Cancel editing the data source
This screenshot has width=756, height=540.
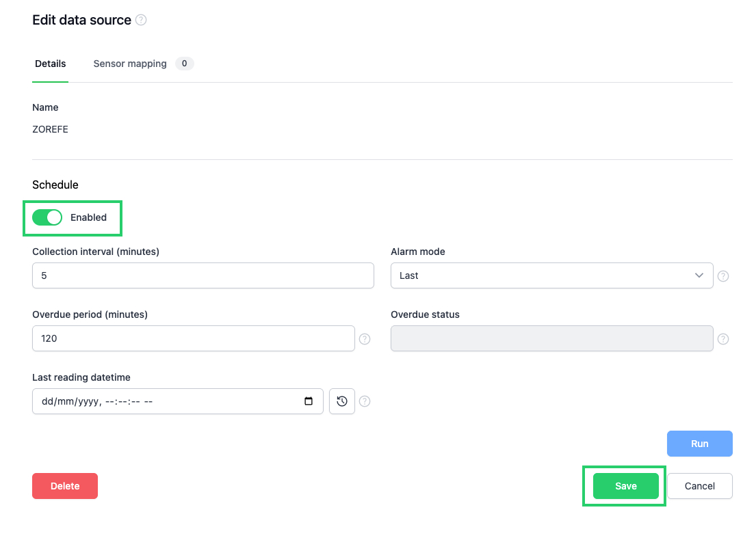(699, 485)
